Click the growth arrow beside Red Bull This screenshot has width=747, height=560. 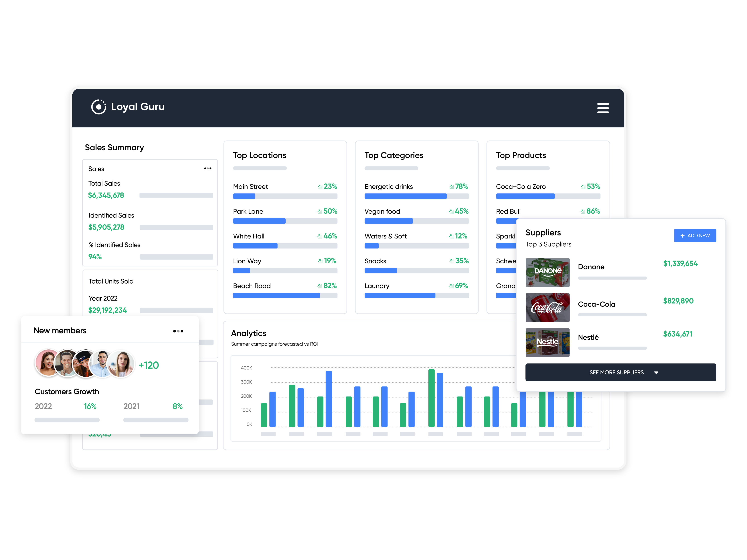click(x=582, y=211)
